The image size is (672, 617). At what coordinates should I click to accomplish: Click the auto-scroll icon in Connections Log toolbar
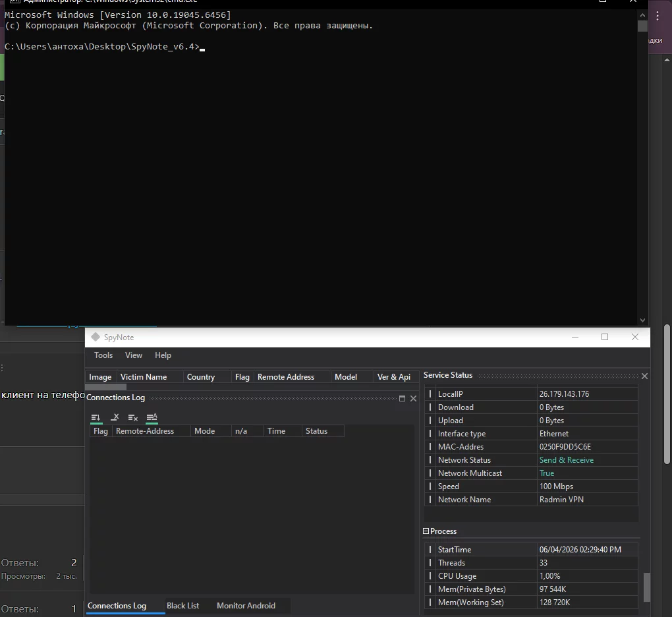(x=96, y=417)
